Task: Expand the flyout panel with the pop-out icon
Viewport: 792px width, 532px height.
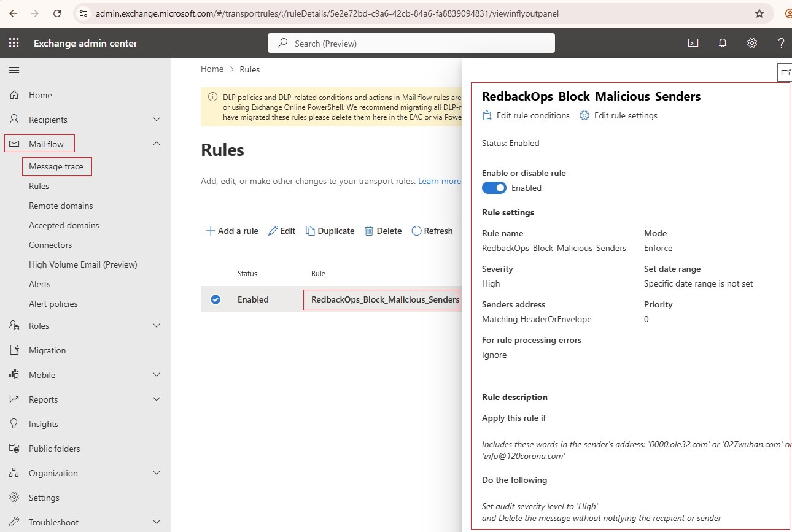Action: [785, 72]
